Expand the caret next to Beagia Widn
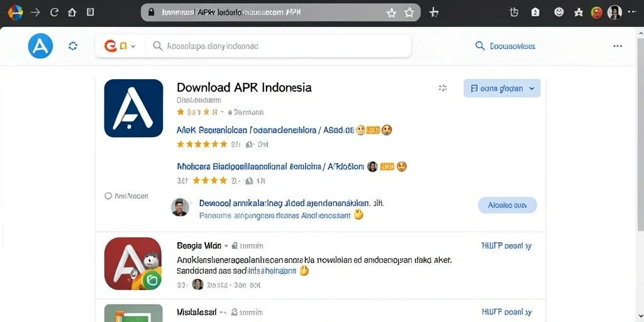This screenshot has width=644, height=322. click(226, 246)
